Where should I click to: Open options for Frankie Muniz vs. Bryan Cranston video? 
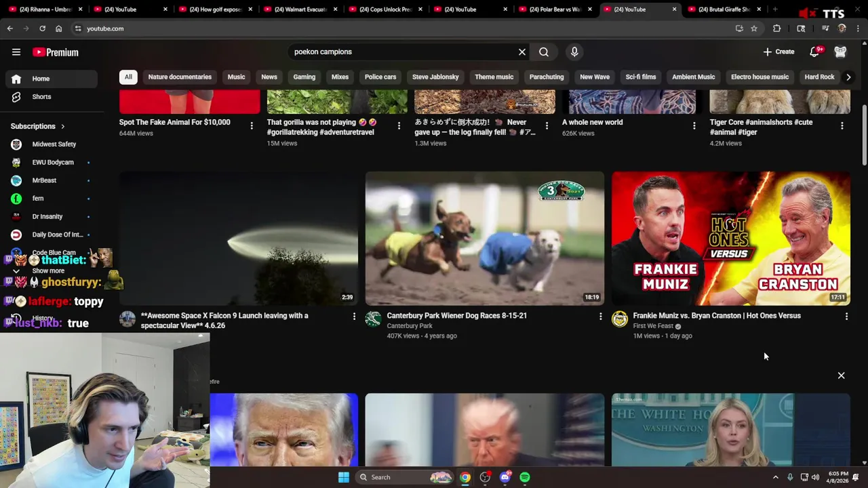tap(846, 317)
